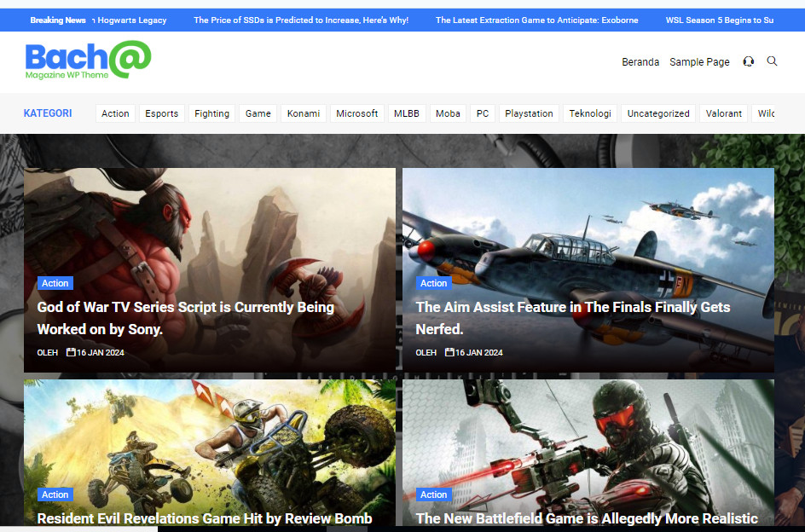Select the Action category
The height and width of the screenshot is (532, 805).
(x=115, y=113)
